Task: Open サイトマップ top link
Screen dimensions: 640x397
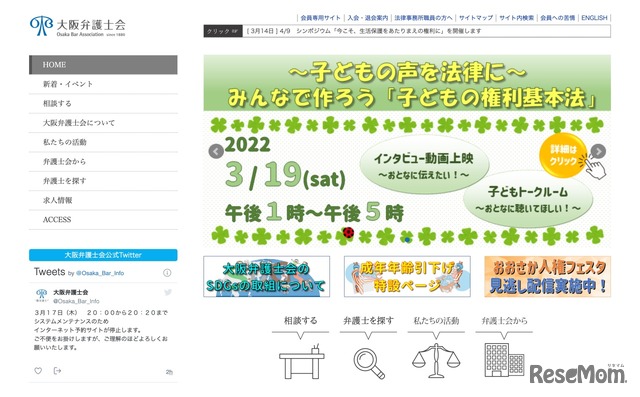Action: tap(476, 18)
